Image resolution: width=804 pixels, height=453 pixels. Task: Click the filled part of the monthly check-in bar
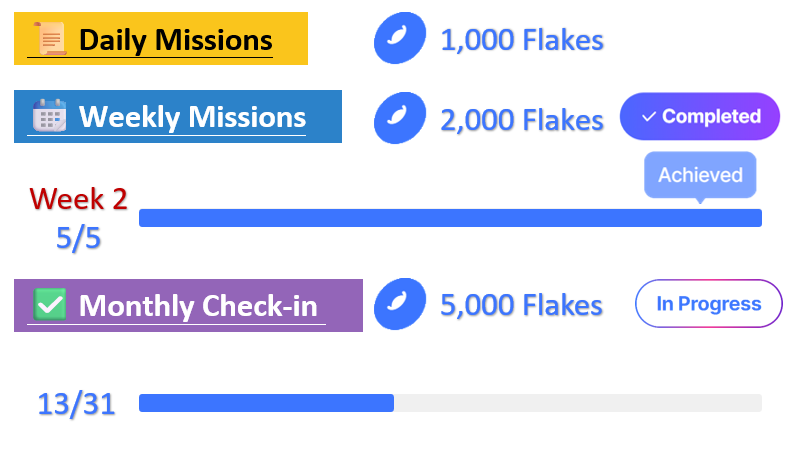(x=266, y=403)
